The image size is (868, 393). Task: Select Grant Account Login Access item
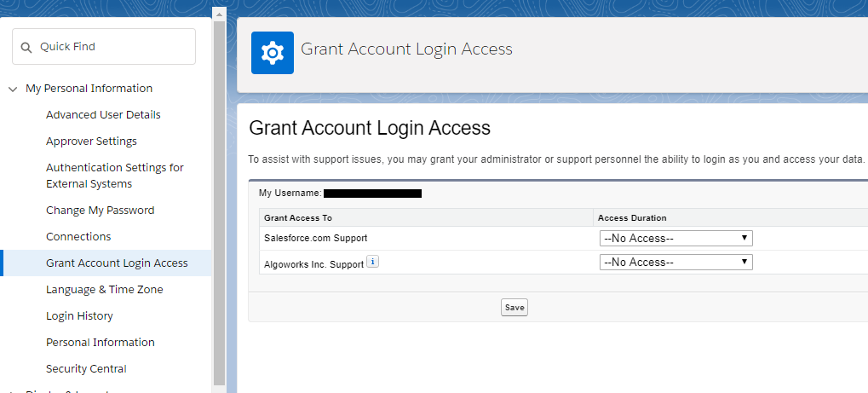[117, 263]
